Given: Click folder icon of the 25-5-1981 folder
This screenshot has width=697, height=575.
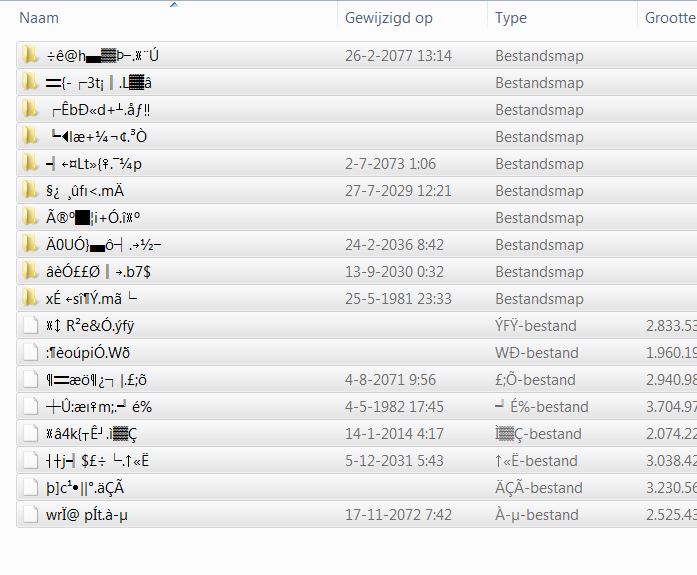Looking at the screenshot, I should pos(30,299).
